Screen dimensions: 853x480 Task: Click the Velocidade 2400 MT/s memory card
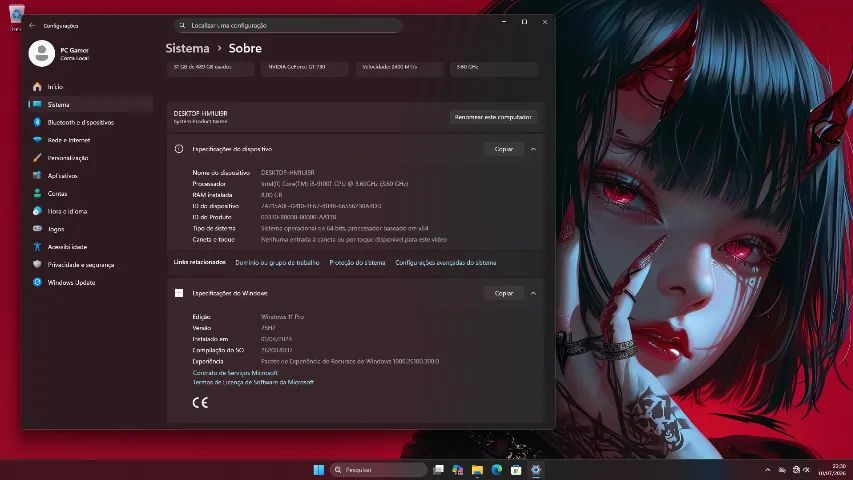(x=399, y=69)
